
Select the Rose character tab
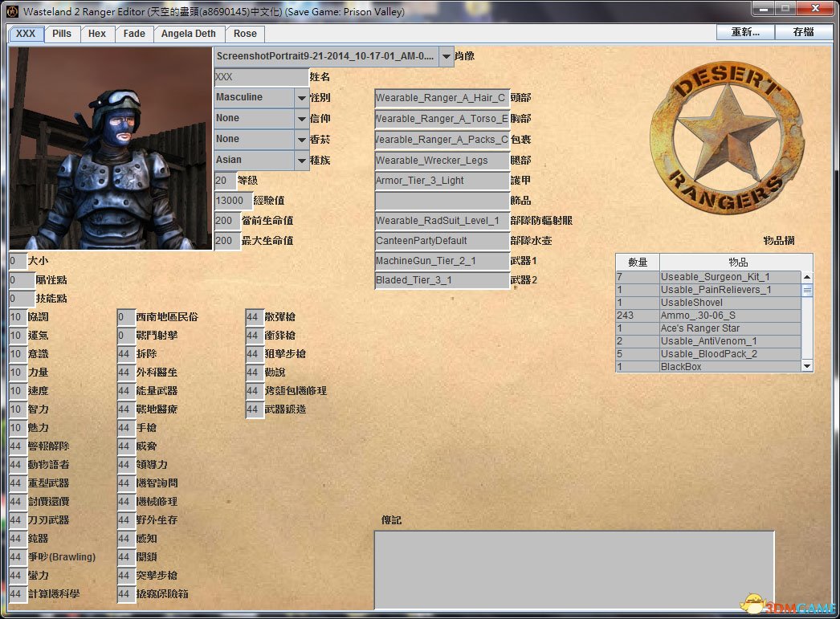click(x=245, y=34)
